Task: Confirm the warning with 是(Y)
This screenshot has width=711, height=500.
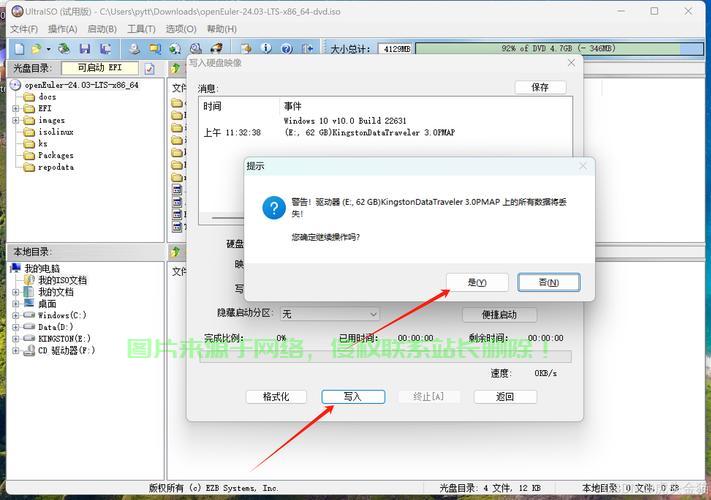Action: [477, 282]
